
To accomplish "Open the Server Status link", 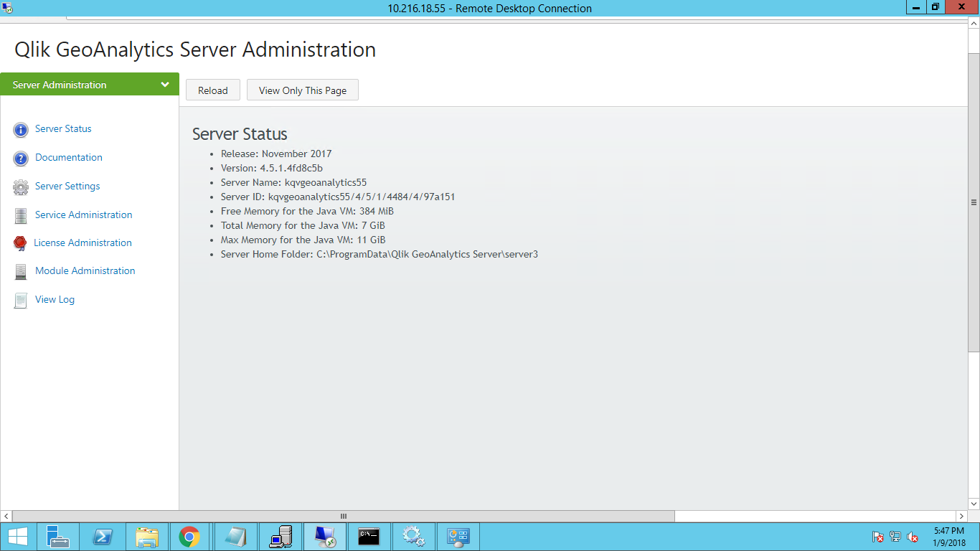I will (63, 128).
